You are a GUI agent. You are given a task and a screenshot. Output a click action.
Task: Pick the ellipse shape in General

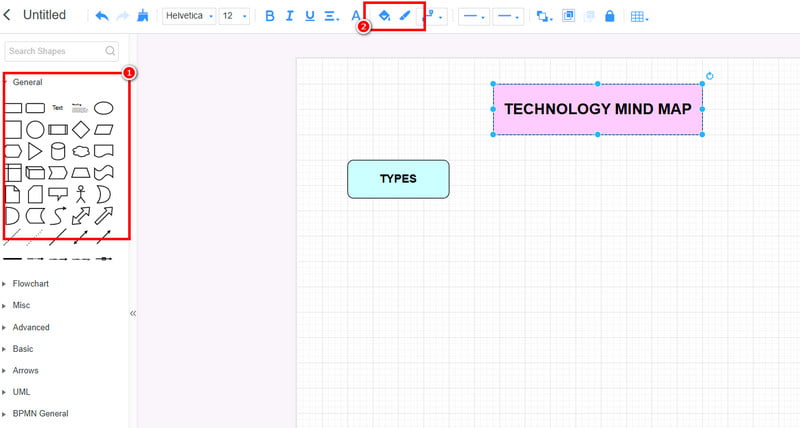point(103,107)
